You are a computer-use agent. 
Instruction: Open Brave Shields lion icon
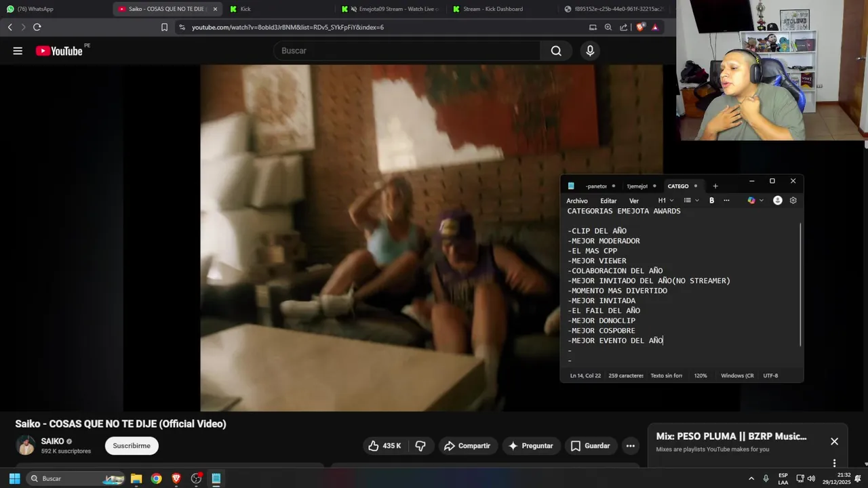pos(640,27)
